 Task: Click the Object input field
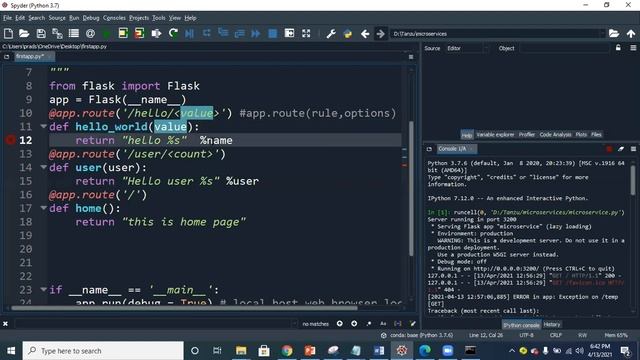pyautogui.click(x=565, y=48)
